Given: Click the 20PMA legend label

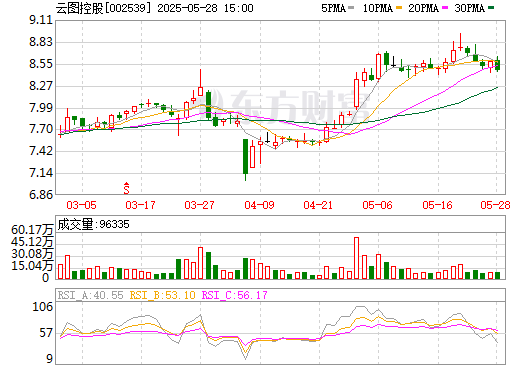Looking at the screenshot, I should pos(423,8).
